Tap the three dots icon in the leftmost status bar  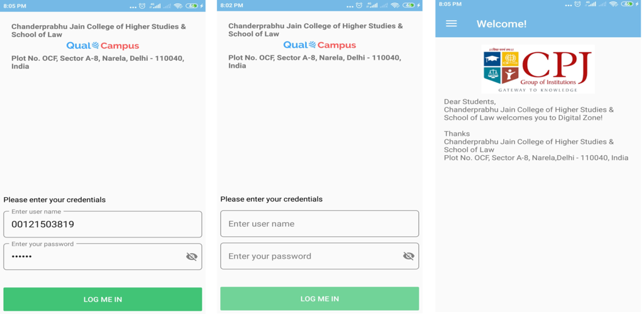coord(133,7)
